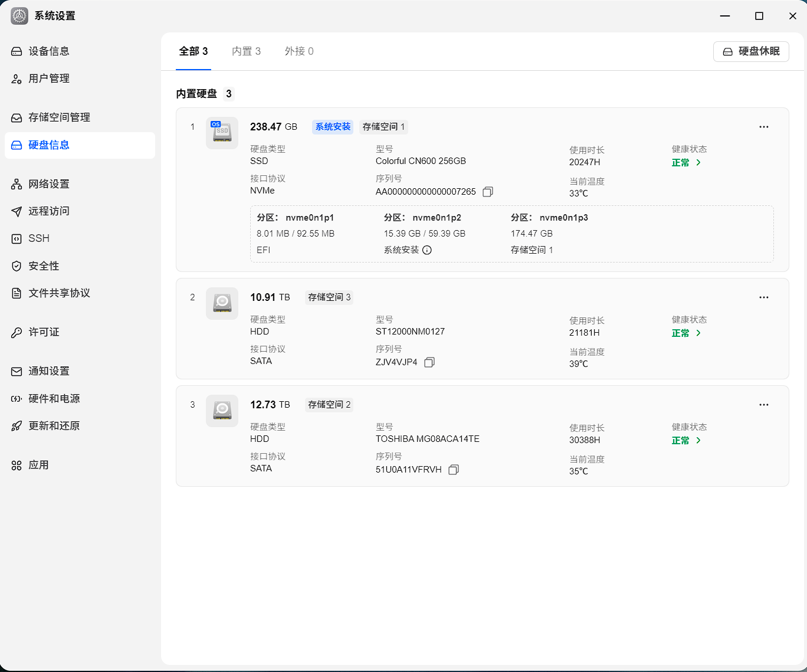807x672 pixels.
Task: Click usage hours 30388H
Action: [585, 440]
